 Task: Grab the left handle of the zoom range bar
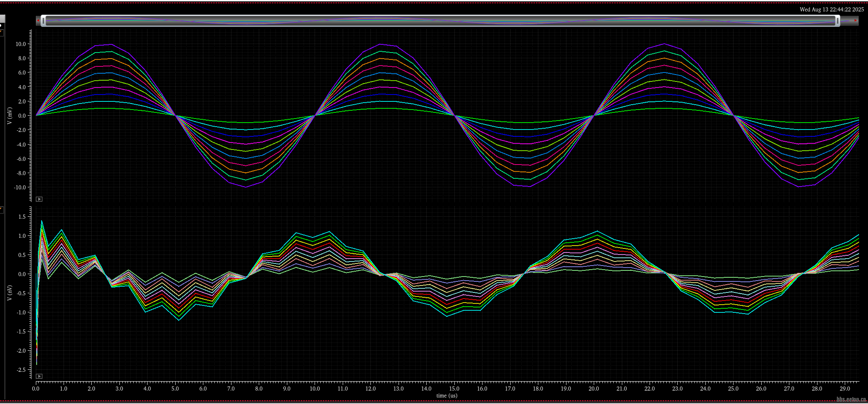tap(43, 20)
